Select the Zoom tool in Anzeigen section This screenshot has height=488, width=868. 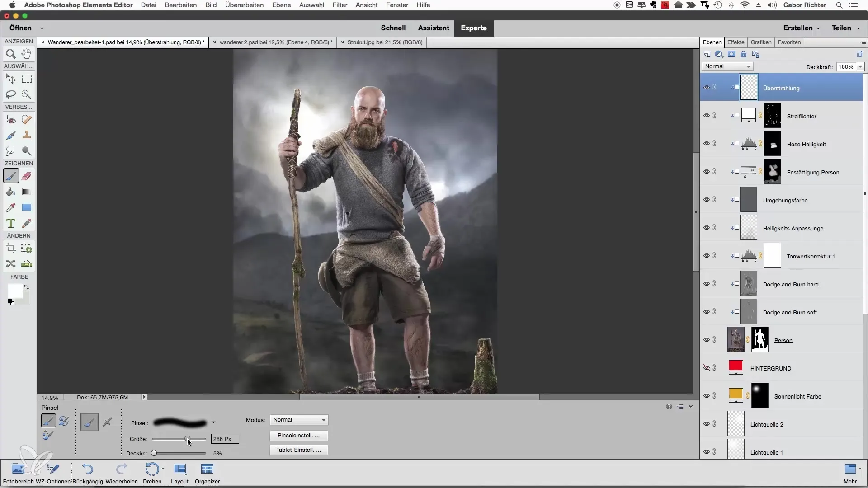tap(11, 54)
